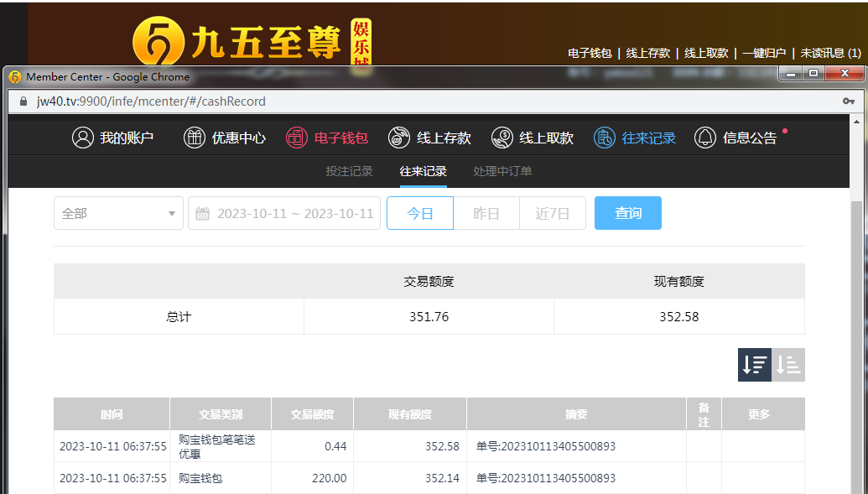The image size is (868, 494).
Task: Click the address bar URL
Action: click(x=151, y=101)
